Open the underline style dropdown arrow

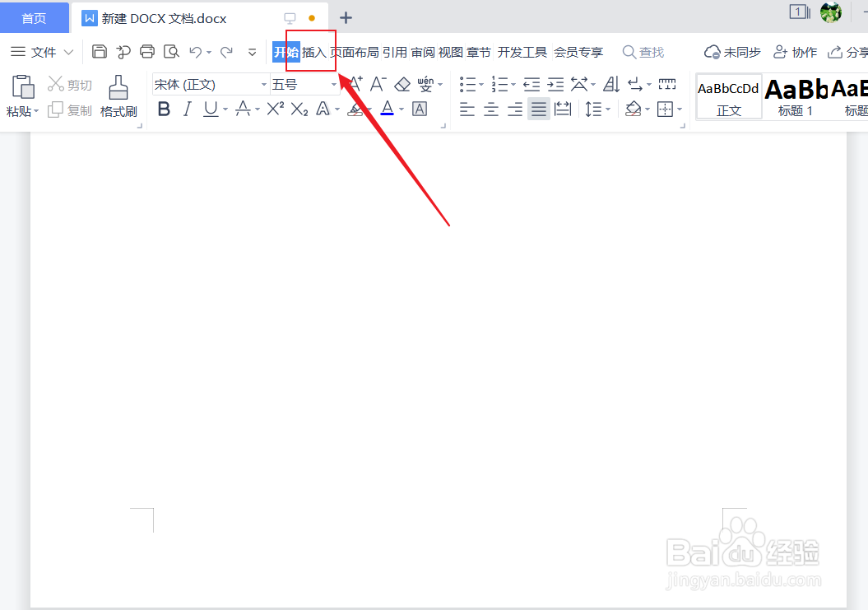[225, 109]
